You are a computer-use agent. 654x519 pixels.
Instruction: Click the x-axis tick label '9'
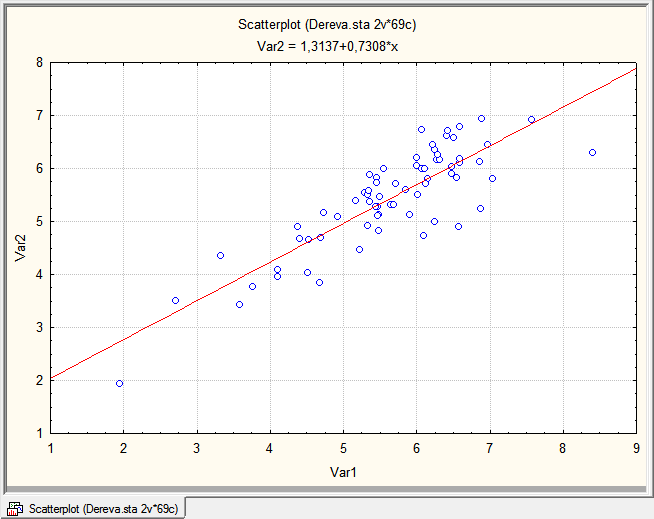pos(636,448)
